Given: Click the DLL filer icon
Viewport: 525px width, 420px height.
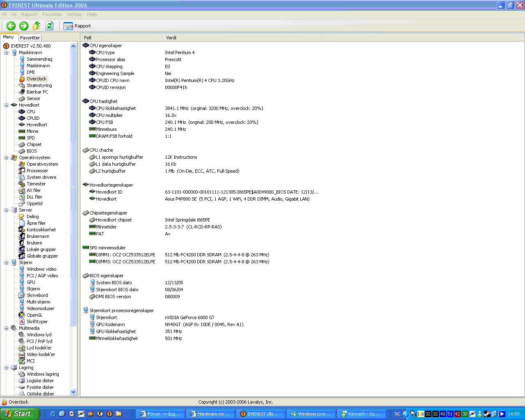Looking at the screenshot, I should [x=22, y=197].
